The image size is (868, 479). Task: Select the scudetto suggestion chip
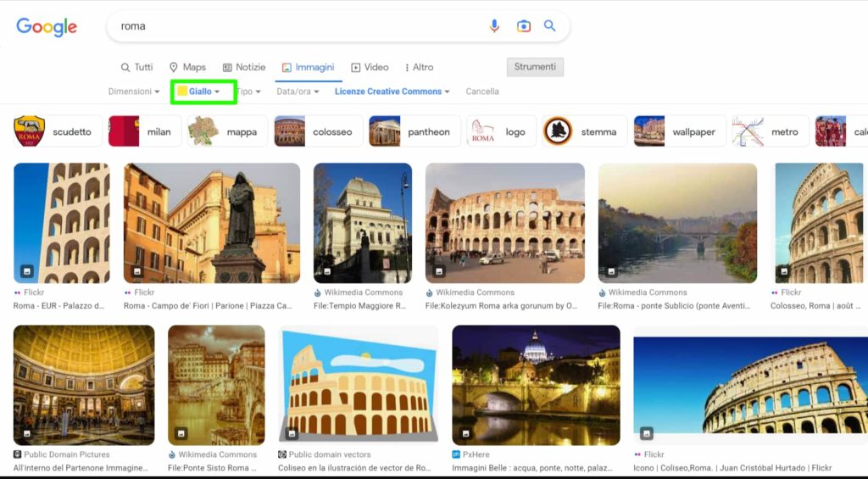pos(58,131)
